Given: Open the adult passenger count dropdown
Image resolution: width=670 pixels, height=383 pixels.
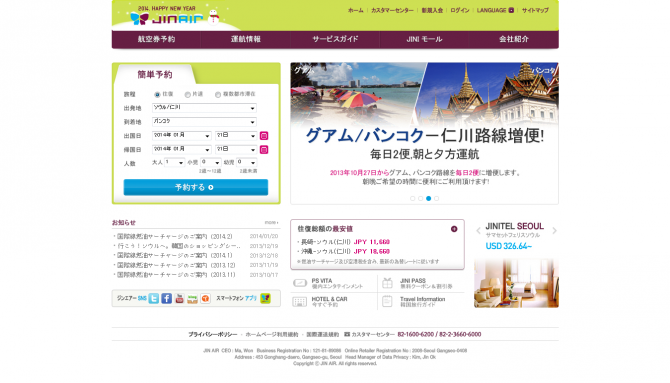Looking at the screenshot, I should pyautogui.click(x=174, y=163).
